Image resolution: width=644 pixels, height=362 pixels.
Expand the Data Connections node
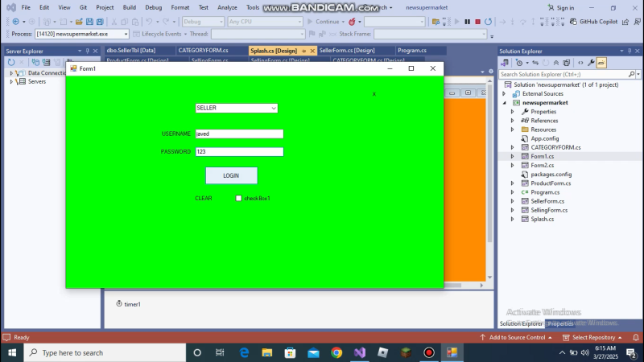(x=11, y=72)
